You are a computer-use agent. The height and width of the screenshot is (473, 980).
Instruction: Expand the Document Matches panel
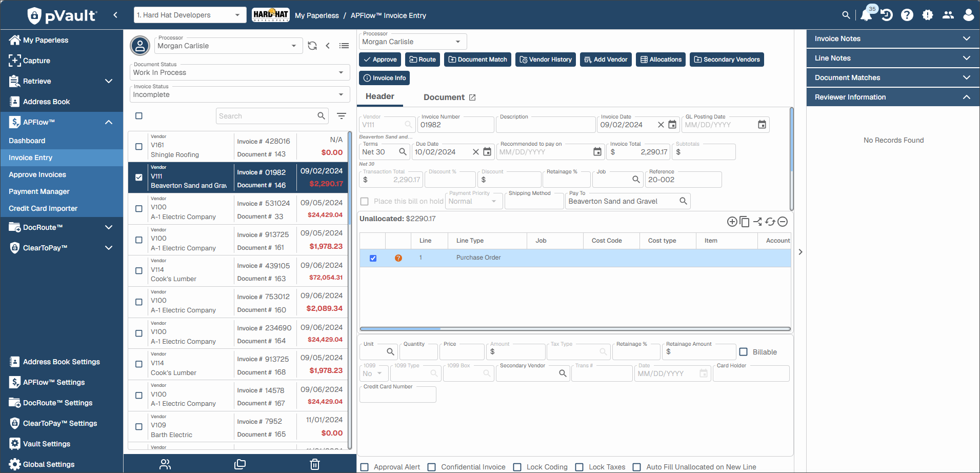pyautogui.click(x=893, y=77)
